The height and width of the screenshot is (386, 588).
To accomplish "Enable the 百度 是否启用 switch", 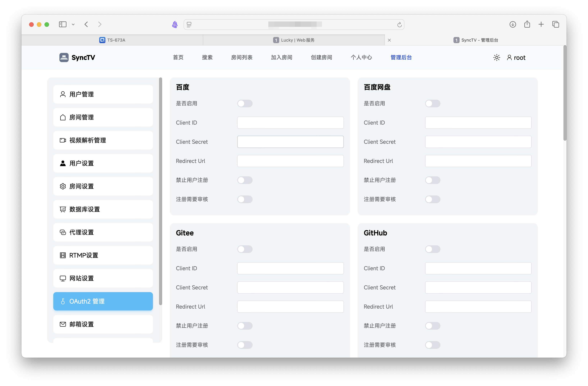I will (x=245, y=103).
